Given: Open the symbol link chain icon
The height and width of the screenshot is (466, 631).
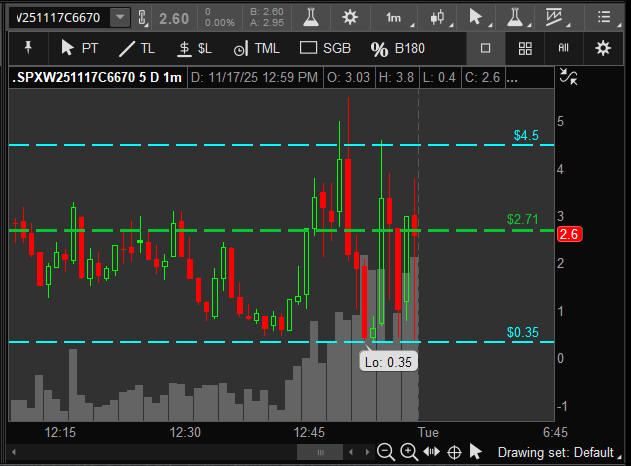Looking at the screenshot, I should pos(142,18).
